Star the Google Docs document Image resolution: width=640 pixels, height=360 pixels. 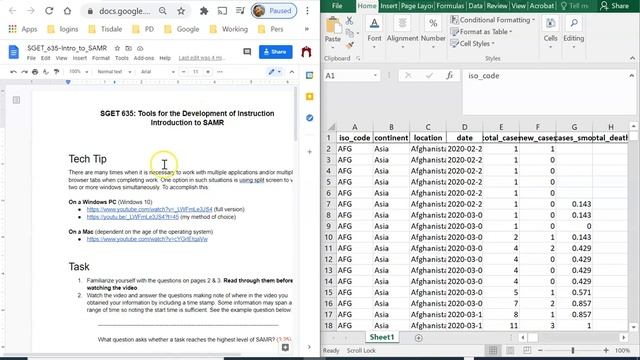(117, 48)
